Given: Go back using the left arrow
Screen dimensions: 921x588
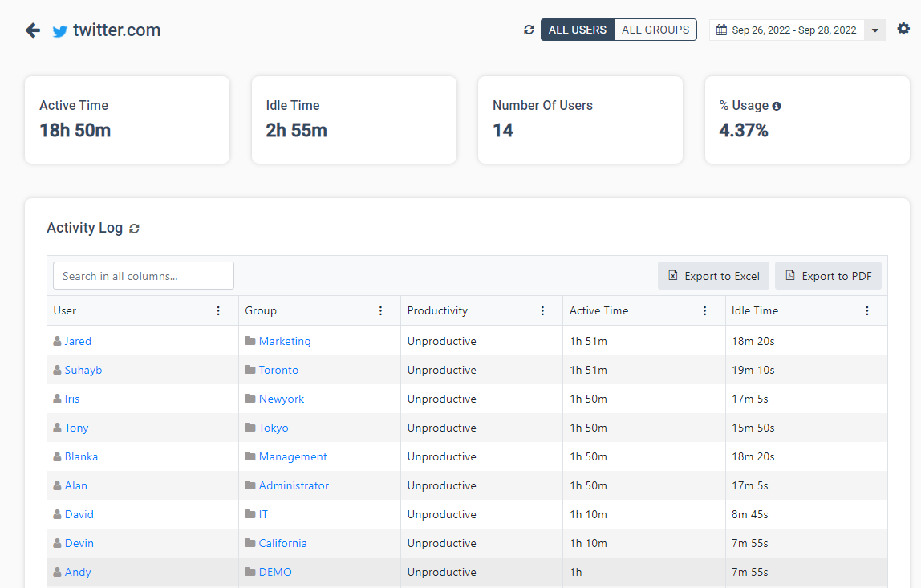Looking at the screenshot, I should [33, 30].
